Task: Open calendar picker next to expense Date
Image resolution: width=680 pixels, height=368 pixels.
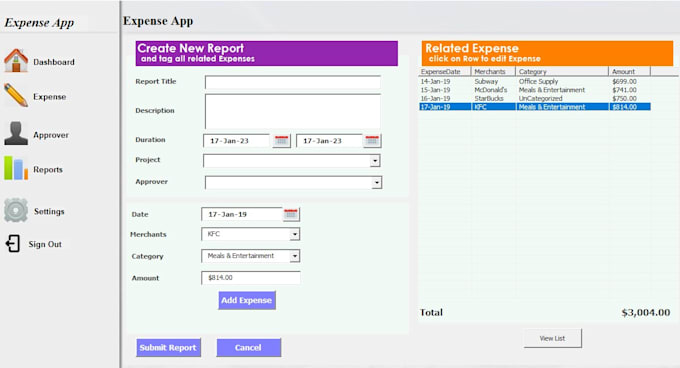Action: [x=291, y=214]
